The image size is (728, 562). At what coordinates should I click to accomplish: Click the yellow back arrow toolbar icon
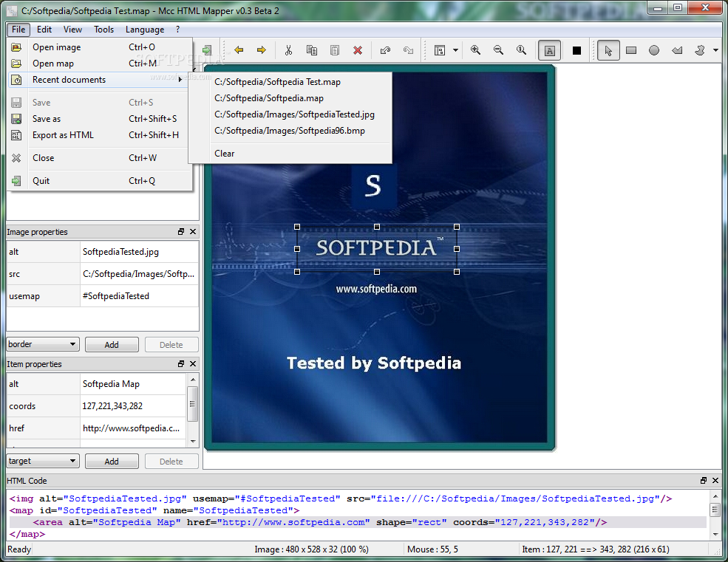click(239, 50)
